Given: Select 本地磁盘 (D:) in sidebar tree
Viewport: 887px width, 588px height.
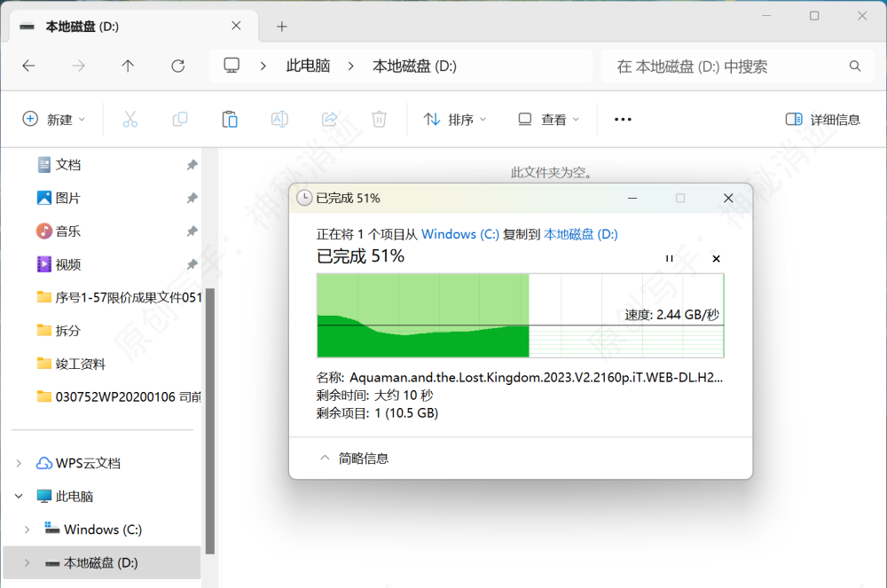Looking at the screenshot, I should click(x=91, y=563).
